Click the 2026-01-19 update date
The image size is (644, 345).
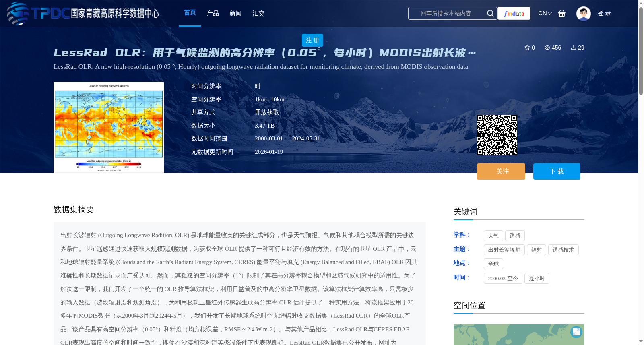point(269,152)
